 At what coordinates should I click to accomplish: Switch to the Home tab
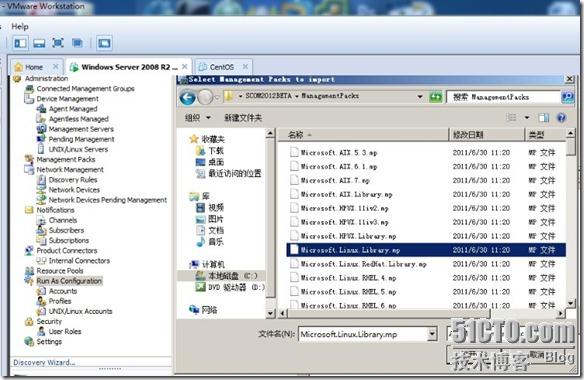(34, 67)
